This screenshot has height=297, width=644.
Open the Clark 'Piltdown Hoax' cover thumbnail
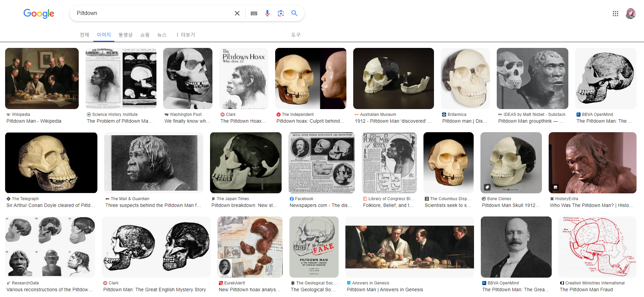[x=244, y=78]
